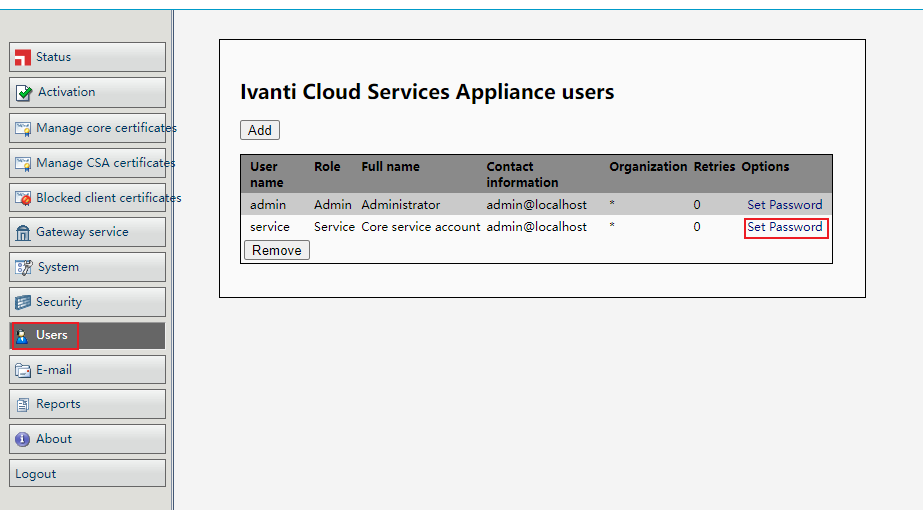Screen dimensions: 923x510
Task: Open Blocked client certificates
Action: click(x=87, y=197)
